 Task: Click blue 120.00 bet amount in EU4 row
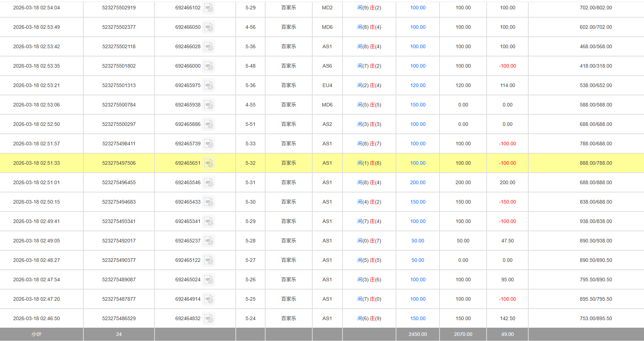coord(418,86)
